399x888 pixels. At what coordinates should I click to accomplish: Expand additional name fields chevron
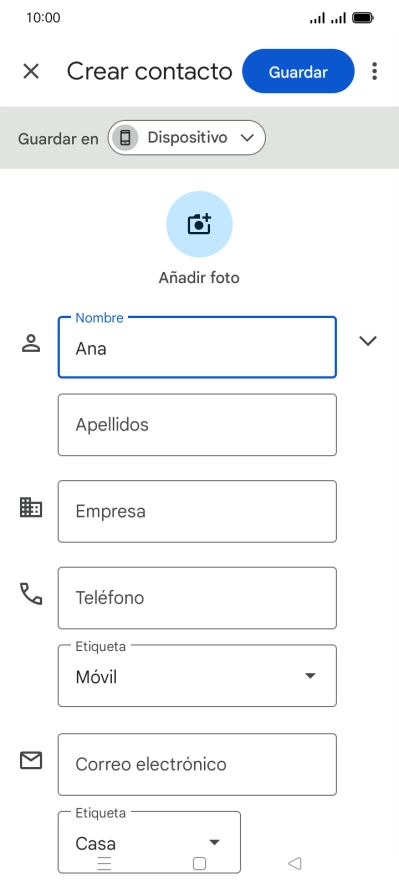coord(368,340)
